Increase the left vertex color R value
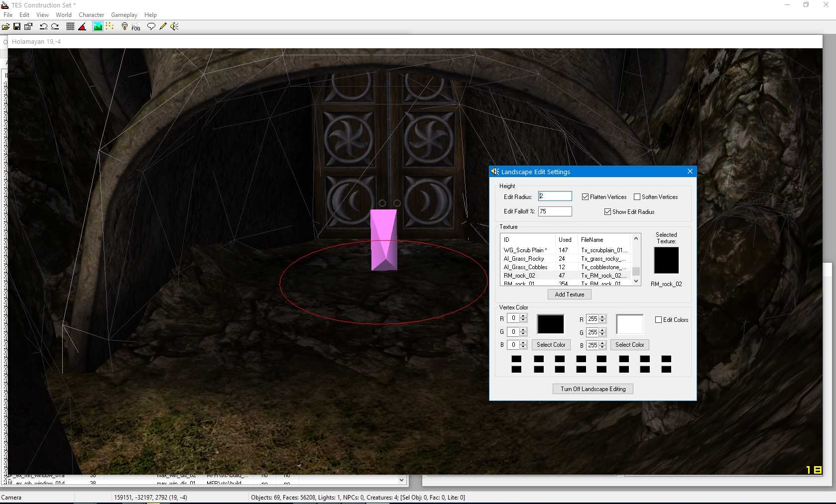The width and height of the screenshot is (836, 504). [x=523, y=316]
